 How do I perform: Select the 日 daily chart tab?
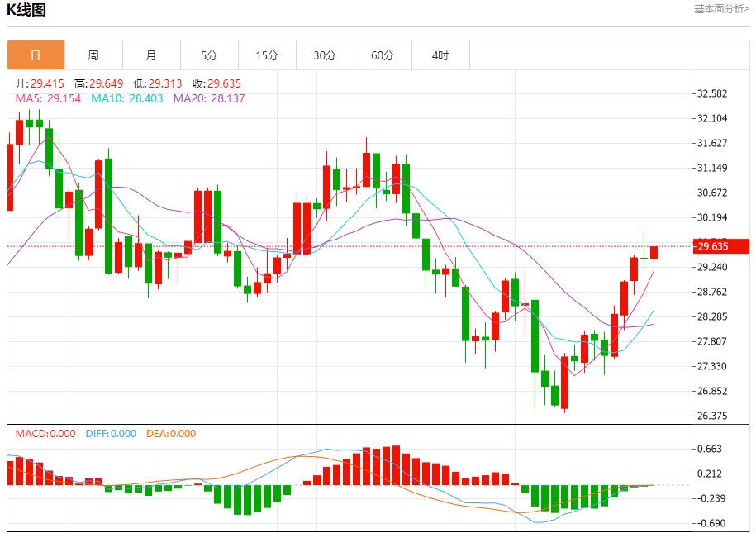pyautogui.click(x=36, y=55)
